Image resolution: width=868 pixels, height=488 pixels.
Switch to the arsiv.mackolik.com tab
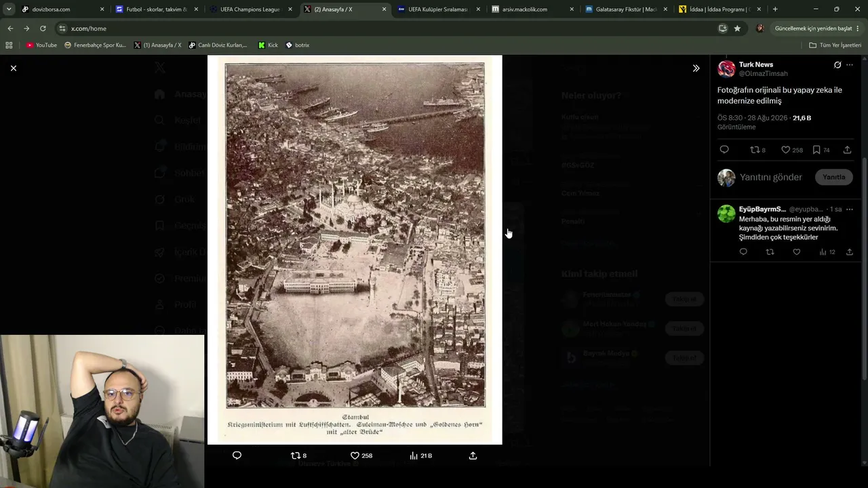pos(532,9)
